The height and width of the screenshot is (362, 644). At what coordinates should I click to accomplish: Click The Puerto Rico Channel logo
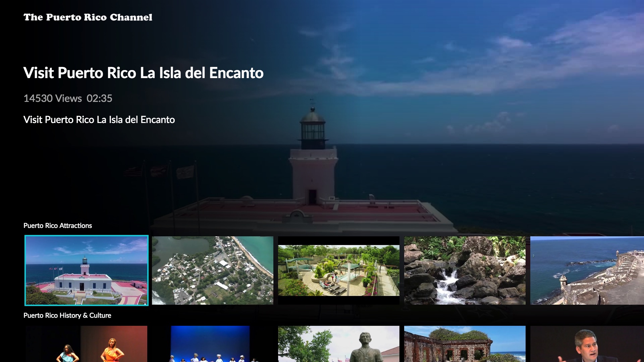88,17
